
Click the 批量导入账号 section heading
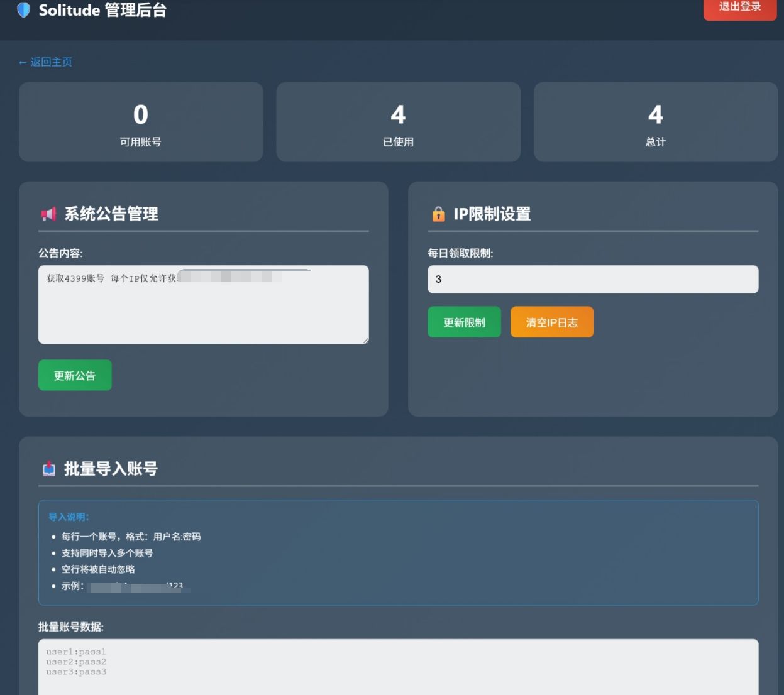111,469
